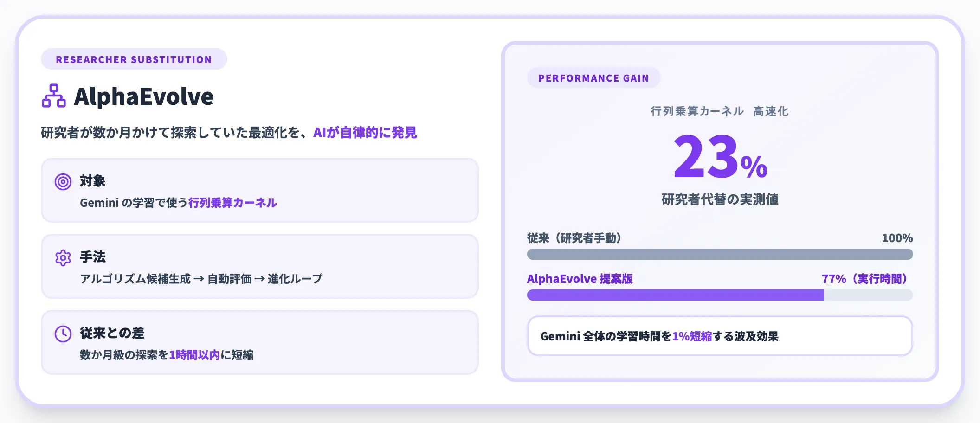
Task: Open the 手法 card
Action: click(x=260, y=266)
